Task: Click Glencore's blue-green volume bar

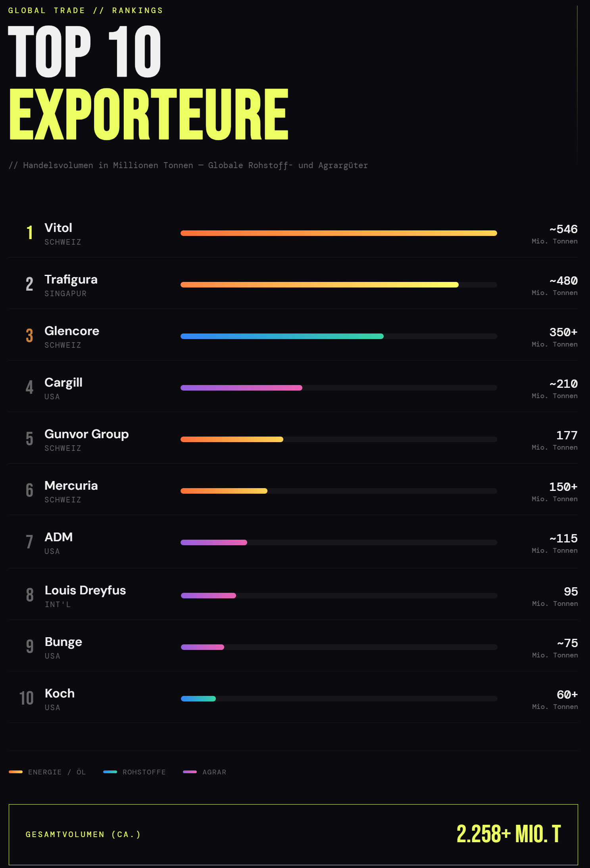Action: (x=282, y=336)
